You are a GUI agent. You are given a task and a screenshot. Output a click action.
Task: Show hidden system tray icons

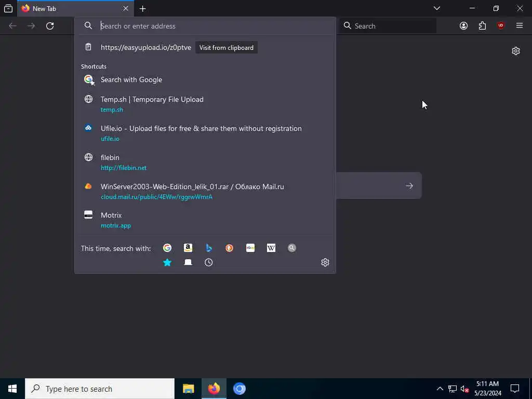(x=440, y=389)
